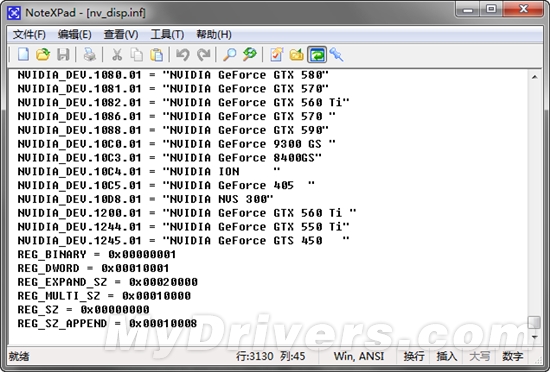Open the 查看(V) menu
Screen dimensions: 550x372
pyautogui.click(x=121, y=34)
